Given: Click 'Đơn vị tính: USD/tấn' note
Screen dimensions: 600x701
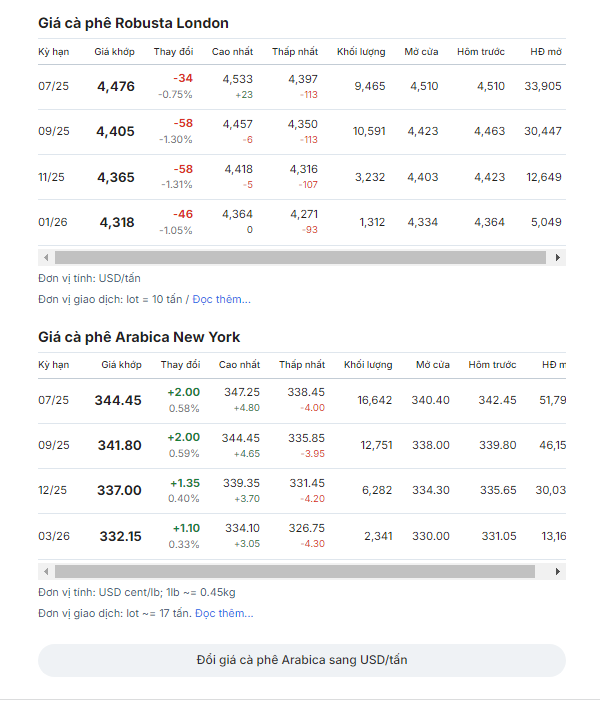Looking at the screenshot, I should point(89,279).
